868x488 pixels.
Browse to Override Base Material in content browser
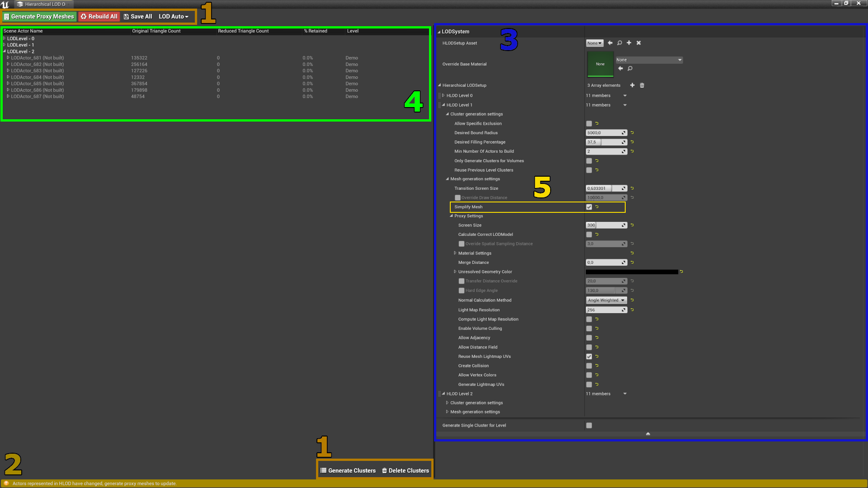coord(630,69)
